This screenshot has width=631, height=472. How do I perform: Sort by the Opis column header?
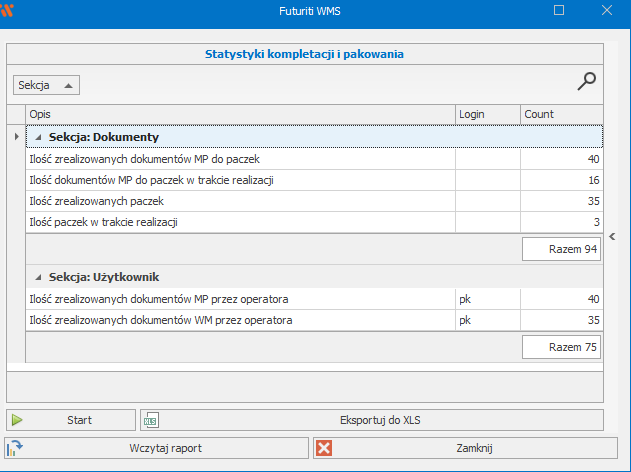pos(240,114)
